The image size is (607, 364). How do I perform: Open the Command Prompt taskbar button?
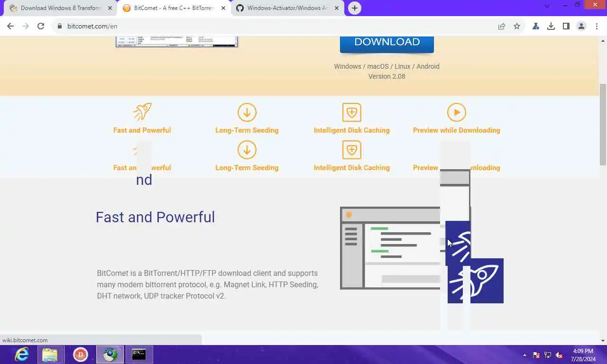pyautogui.click(x=139, y=355)
